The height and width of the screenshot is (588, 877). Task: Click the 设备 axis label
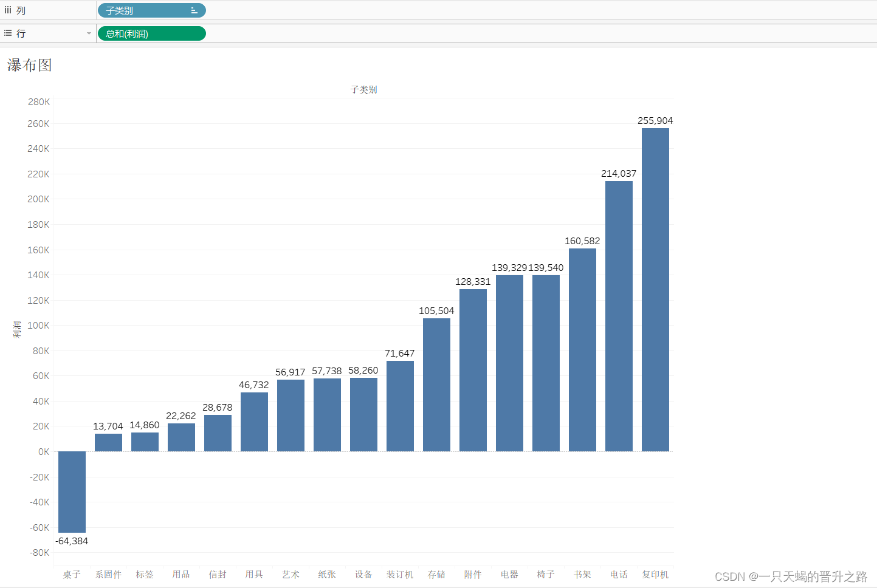click(363, 574)
